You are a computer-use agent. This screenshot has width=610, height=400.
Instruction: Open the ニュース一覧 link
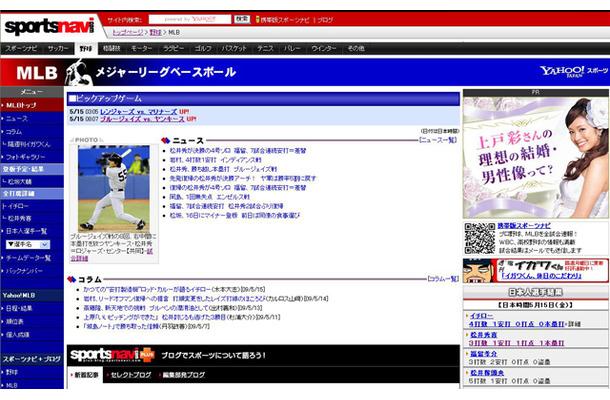point(438,140)
